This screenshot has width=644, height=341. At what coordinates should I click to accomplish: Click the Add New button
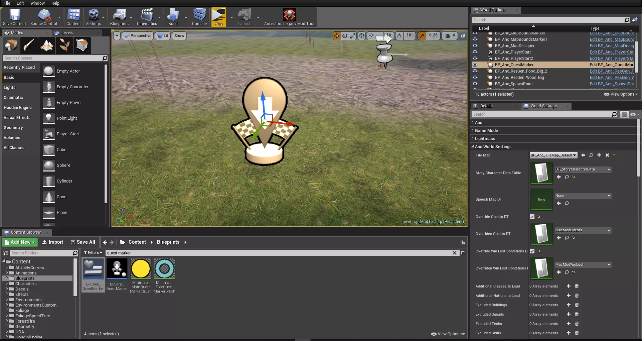click(x=20, y=242)
